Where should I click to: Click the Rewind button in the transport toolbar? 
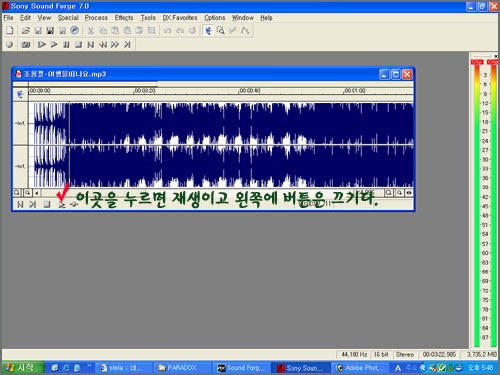pos(103,44)
